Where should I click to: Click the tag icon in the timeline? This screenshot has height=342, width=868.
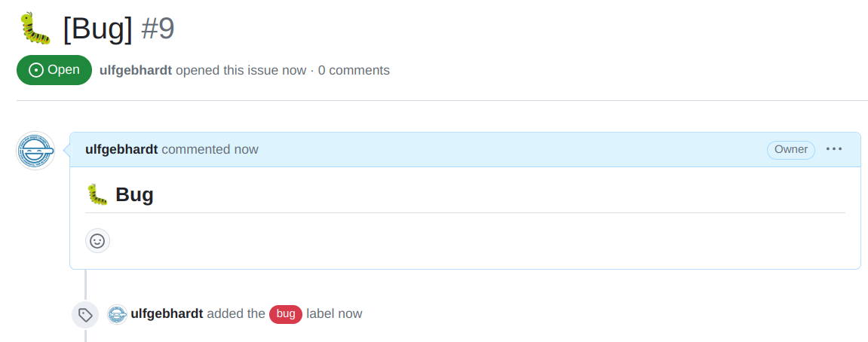pos(85,315)
